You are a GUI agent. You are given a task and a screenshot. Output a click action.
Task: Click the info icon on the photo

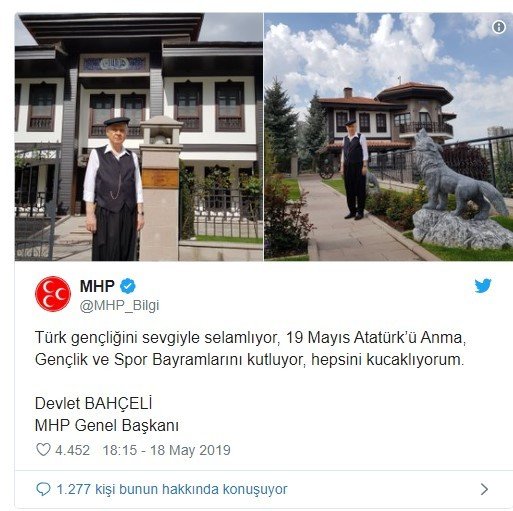tap(499, 27)
